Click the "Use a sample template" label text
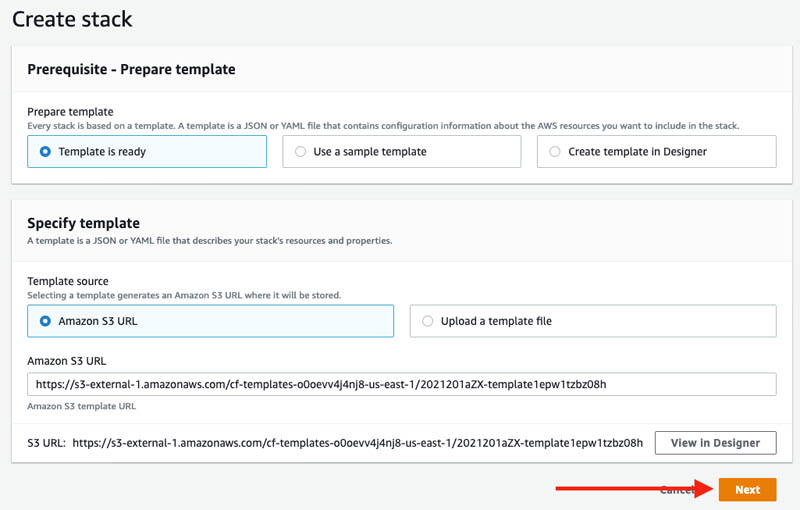This screenshot has height=510, width=800. coord(370,151)
